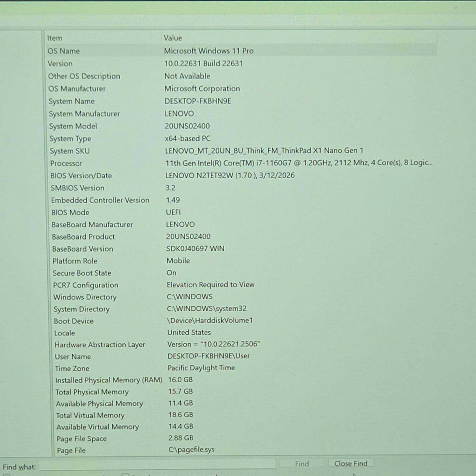Select the System Model row
The image size is (476, 476).
pos(241,126)
